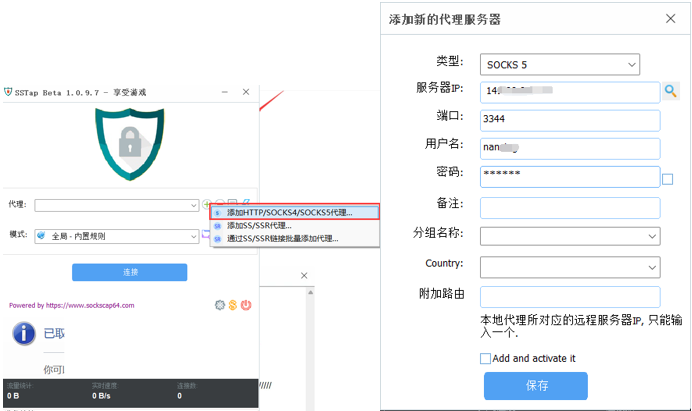
Task: Open the 分组名称 group name dropdown
Action: click(x=569, y=236)
